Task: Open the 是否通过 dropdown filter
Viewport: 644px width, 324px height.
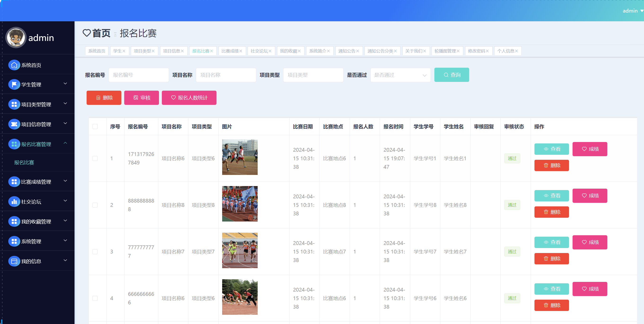Action: pos(400,75)
